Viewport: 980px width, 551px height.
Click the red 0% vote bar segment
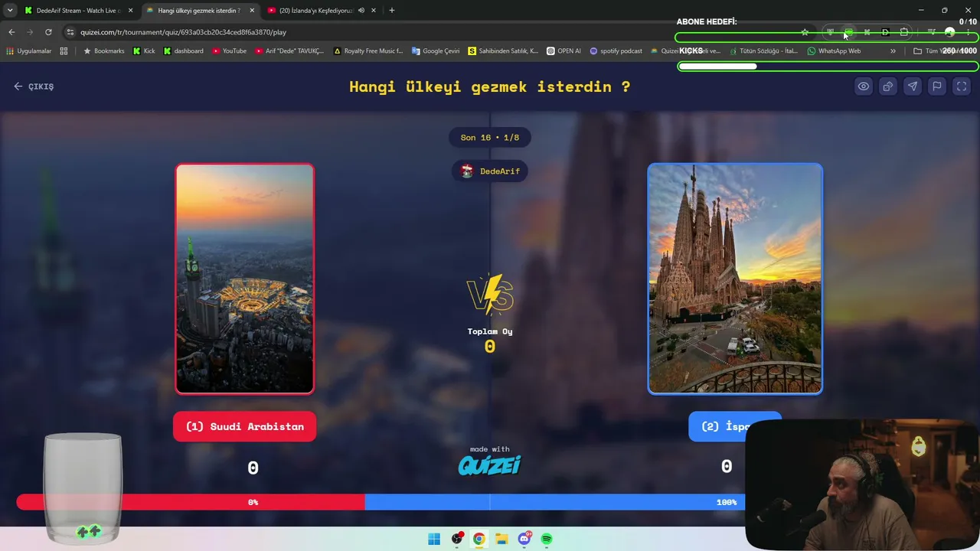click(191, 502)
